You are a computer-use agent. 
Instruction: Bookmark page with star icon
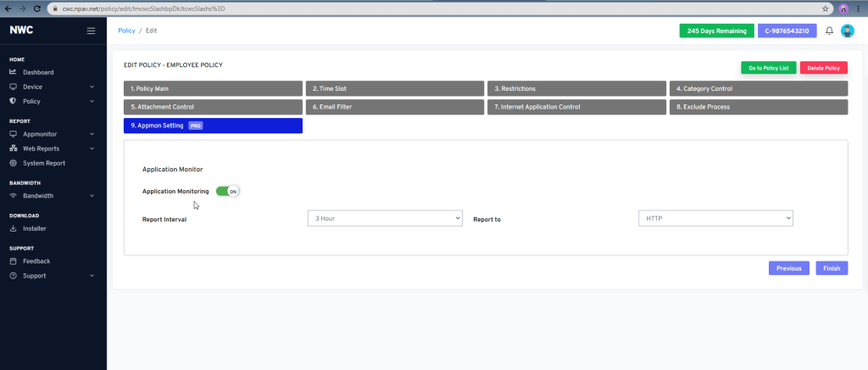click(x=826, y=8)
